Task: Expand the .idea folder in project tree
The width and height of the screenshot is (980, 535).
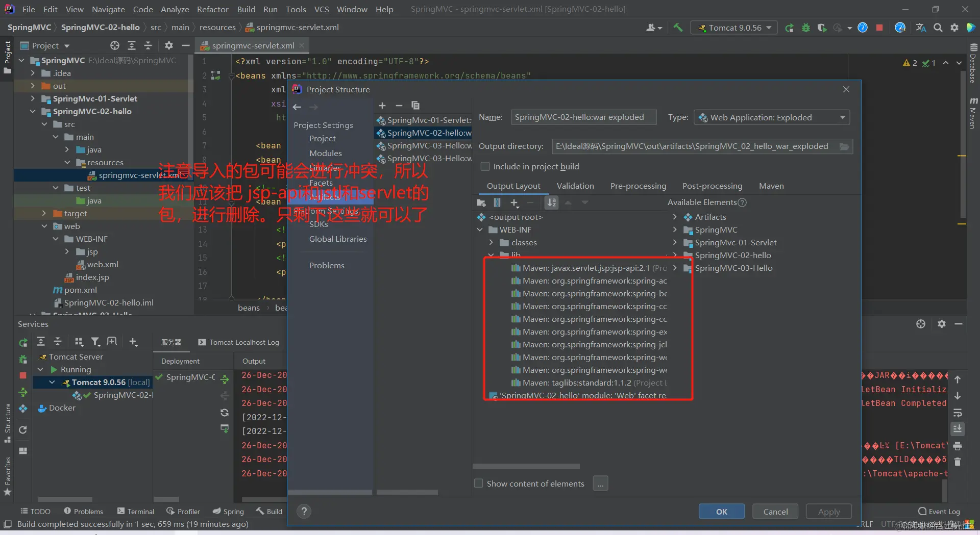Action: [x=33, y=73]
